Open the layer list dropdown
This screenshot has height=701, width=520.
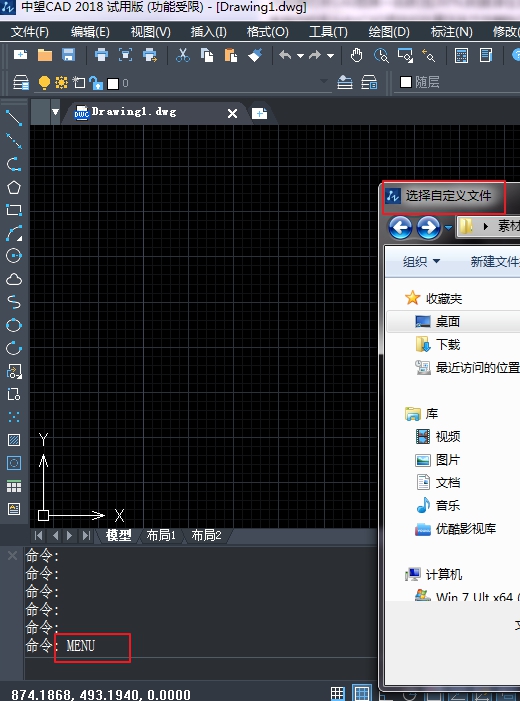324,82
